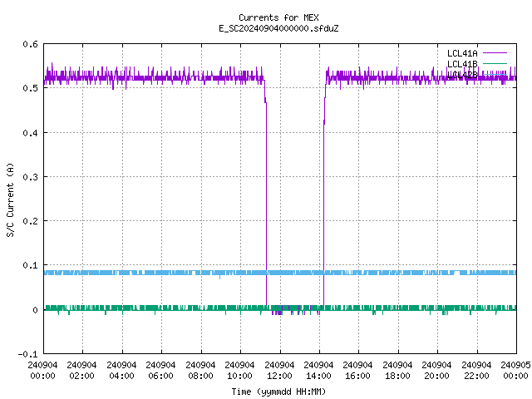Click the 240904 04:00 x-axis tick label
Screen dimensions: 532x399
121,370
